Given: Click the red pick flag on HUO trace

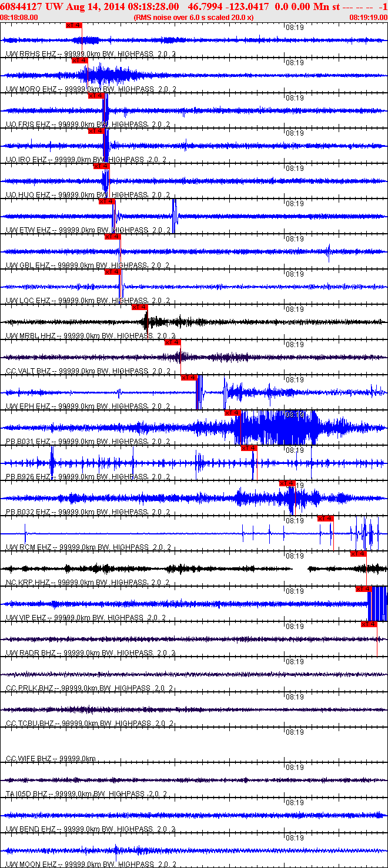Looking at the screenshot, I should coord(102,166).
